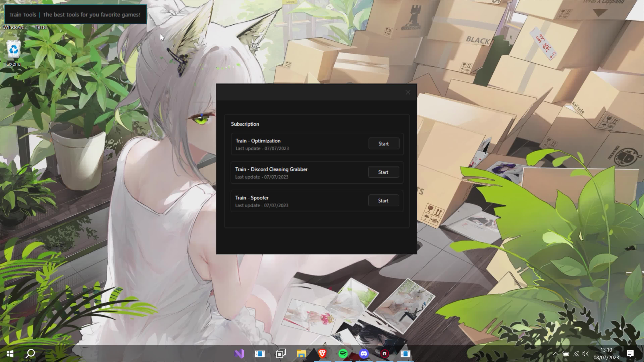Open Spotify from the taskbar

(343, 353)
